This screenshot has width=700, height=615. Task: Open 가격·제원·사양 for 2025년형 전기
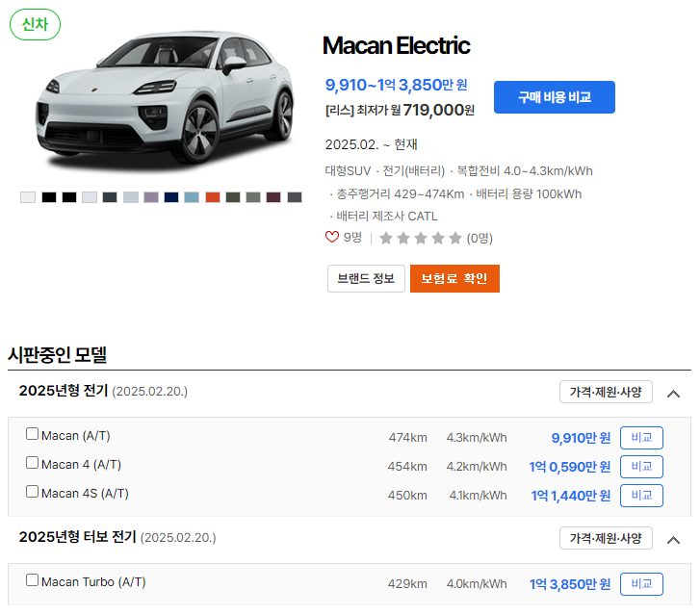(x=606, y=392)
